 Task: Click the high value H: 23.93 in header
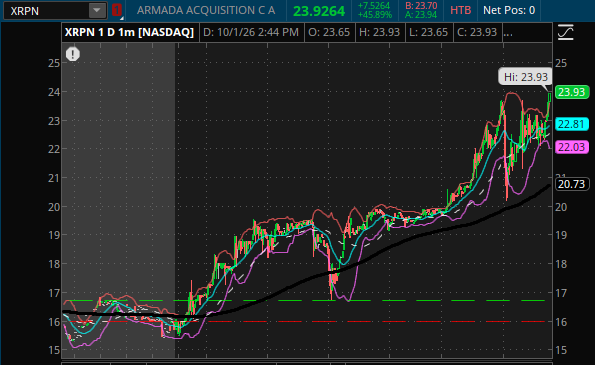379,32
